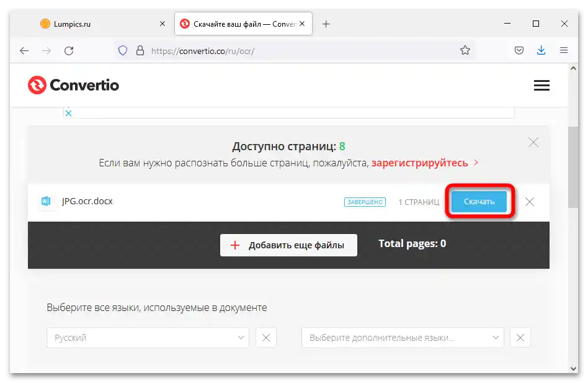Bookmark this page with the star icon

tap(465, 50)
